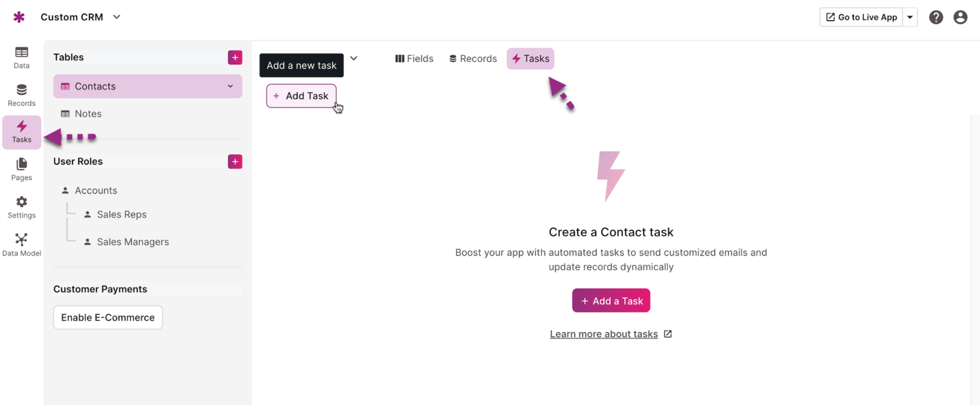Add a new table with plus icon
The image size is (980, 405).
[x=235, y=57]
